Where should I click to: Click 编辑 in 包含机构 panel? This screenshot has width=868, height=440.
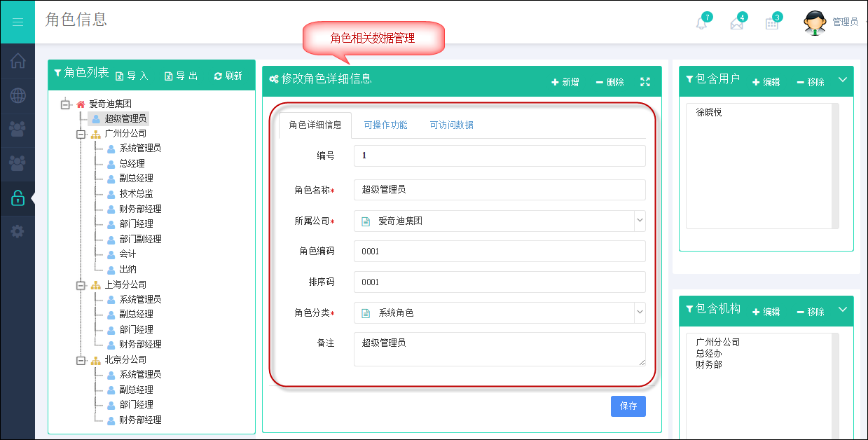pyautogui.click(x=766, y=312)
